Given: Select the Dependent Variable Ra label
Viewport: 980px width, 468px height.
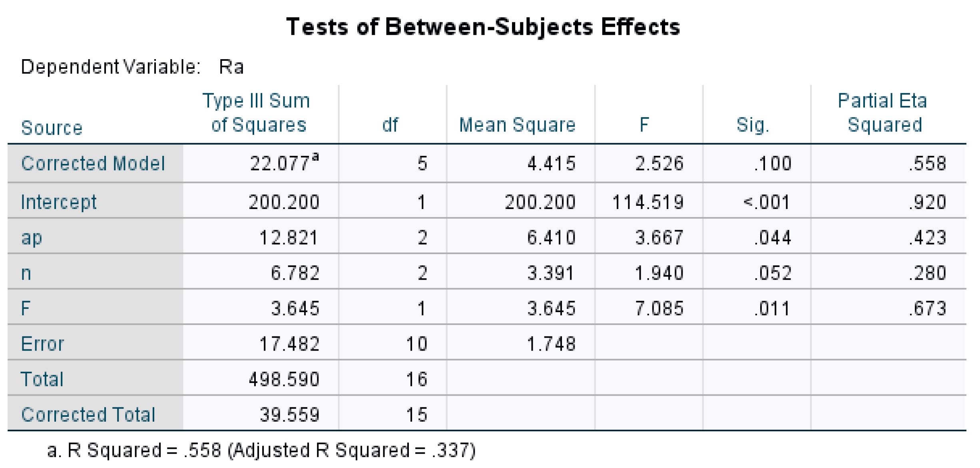Looking at the screenshot, I should point(132,67).
